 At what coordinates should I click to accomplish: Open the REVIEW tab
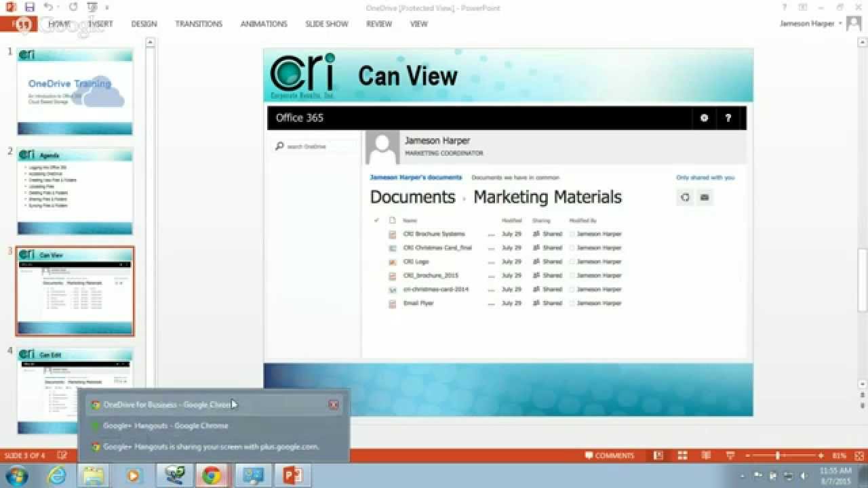[x=379, y=24]
